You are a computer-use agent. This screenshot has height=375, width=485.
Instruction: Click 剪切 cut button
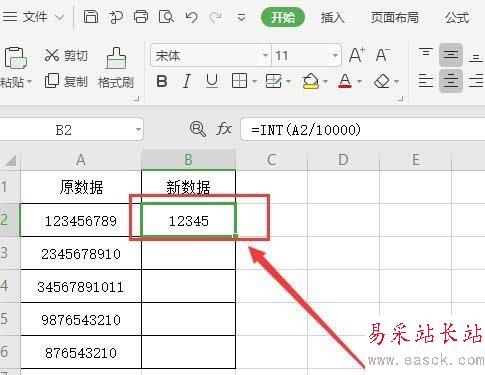pos(66,55)
